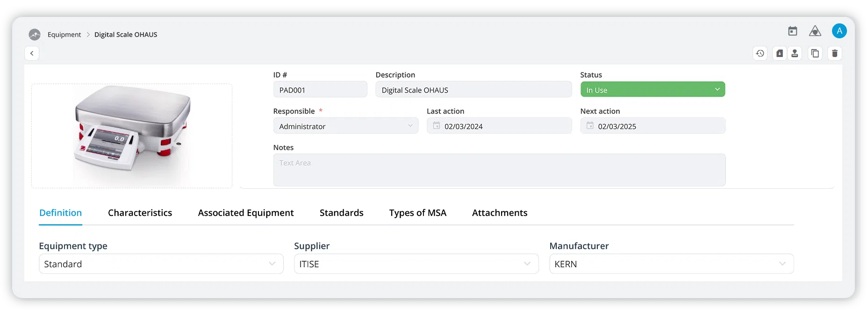Click the Notes label
The height and width of the screenshot is (314, 868).
tap(283, 148)
